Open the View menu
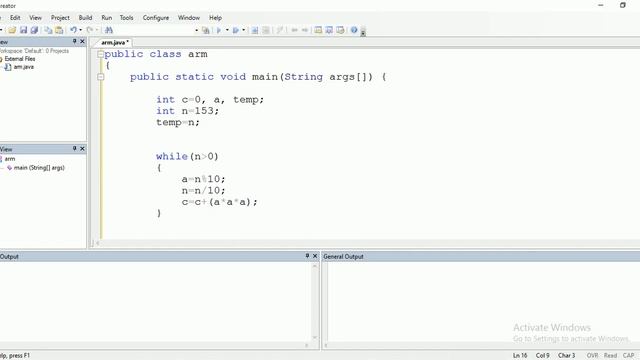 coord(35,18)
